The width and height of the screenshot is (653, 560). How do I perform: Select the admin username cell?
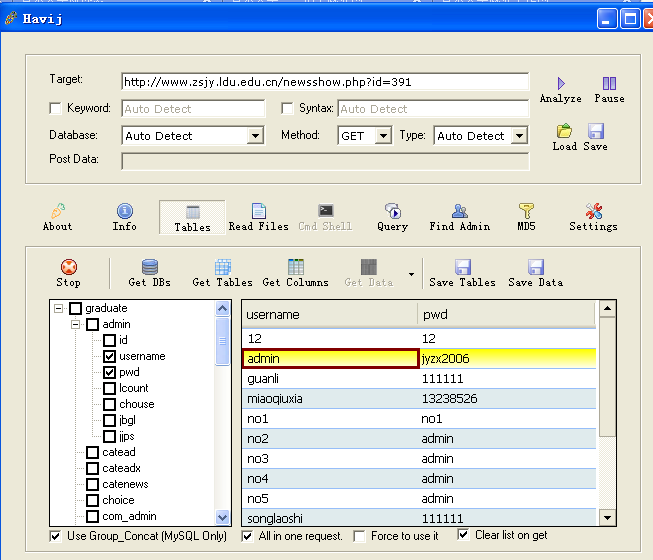tap(331, 358)
